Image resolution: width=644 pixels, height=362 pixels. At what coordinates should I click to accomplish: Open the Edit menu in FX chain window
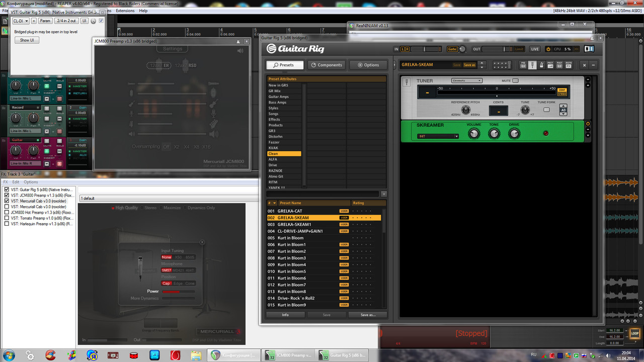[x=16, y=182]
